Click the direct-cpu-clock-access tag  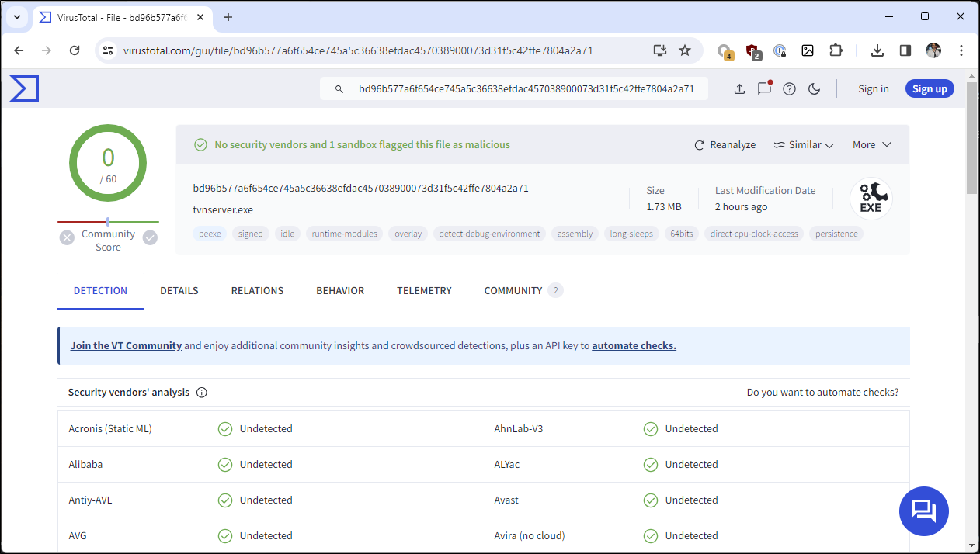pyautogui.click(x=754, y=234)
